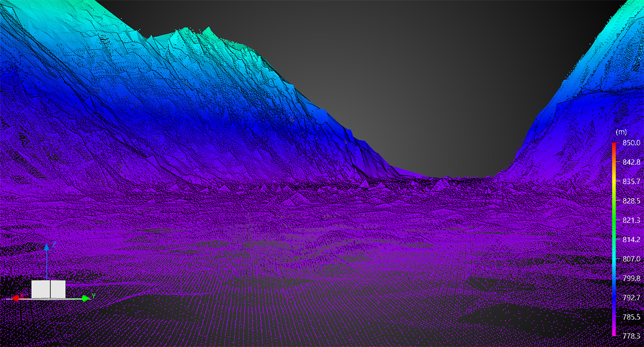The width and height of the screenshot is (644, 347).
Task: Select the right face of the view cube
Action: click(x=58, y=289)
